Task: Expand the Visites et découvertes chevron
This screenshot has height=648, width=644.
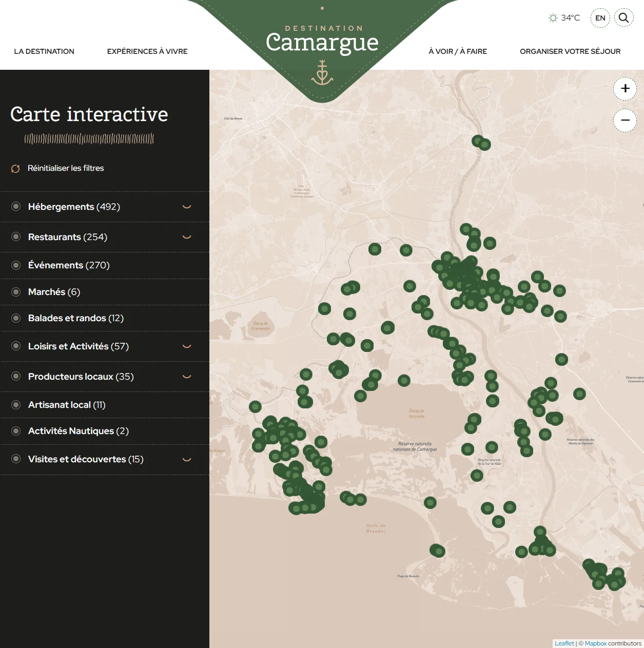Action: click(187, 459)
